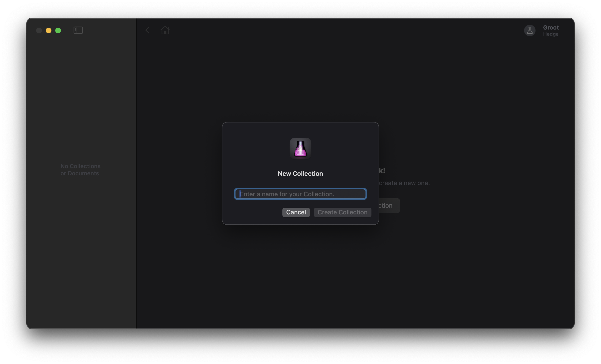
Task: Click the gray close window button
Action: (39, 30)
